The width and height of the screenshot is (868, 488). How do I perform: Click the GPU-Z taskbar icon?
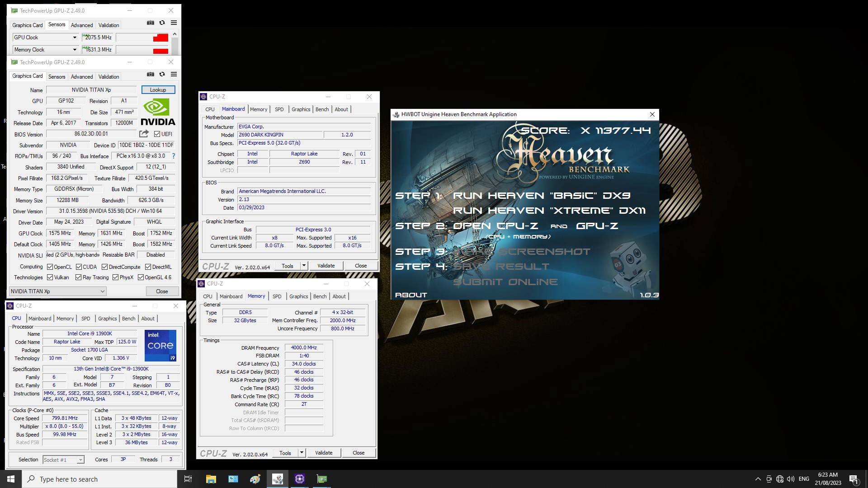(322, 479)
